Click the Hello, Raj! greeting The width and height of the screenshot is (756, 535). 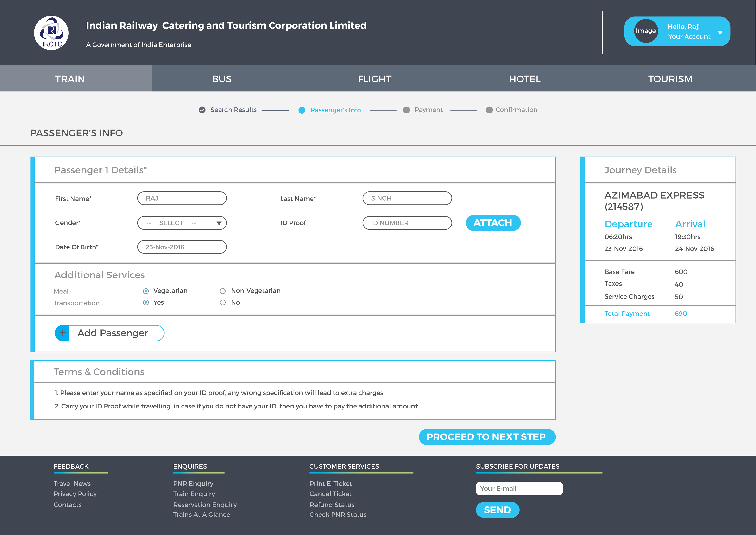[x=684, y=27]
